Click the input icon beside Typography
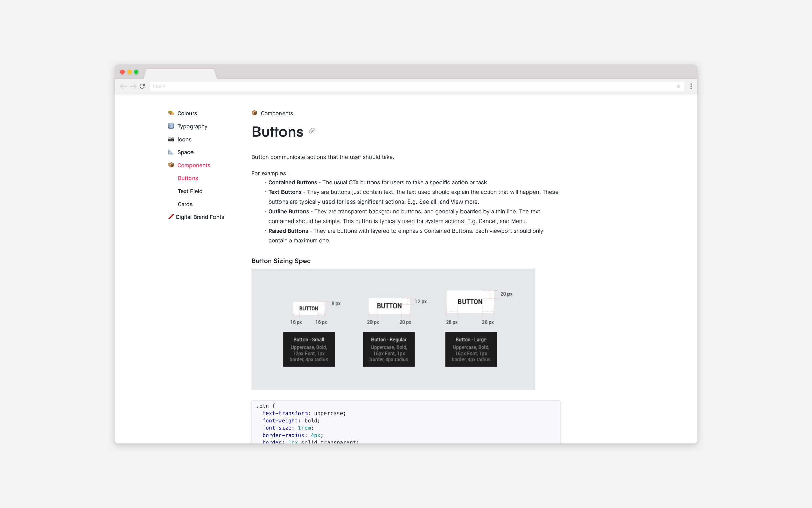 [x=171, y=126]
